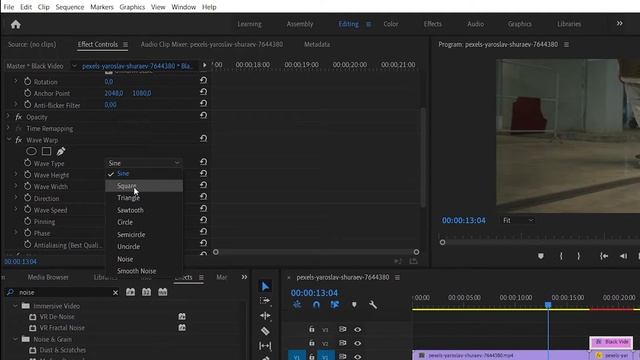Toggle track lock for V2

311,343
